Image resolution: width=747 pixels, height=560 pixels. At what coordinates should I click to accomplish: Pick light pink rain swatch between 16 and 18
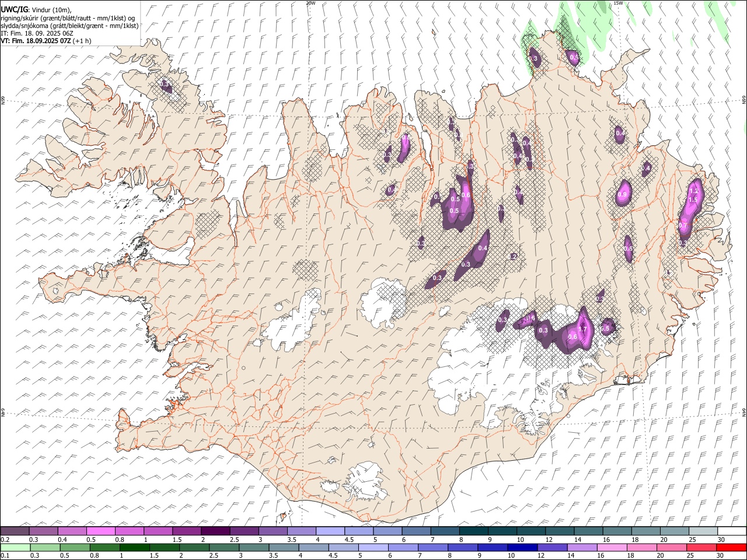611,548
